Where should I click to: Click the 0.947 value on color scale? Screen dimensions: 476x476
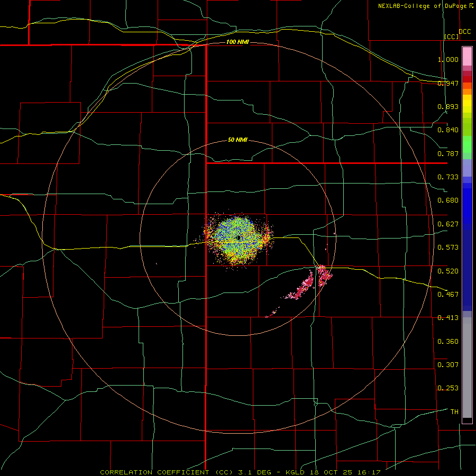448,83
